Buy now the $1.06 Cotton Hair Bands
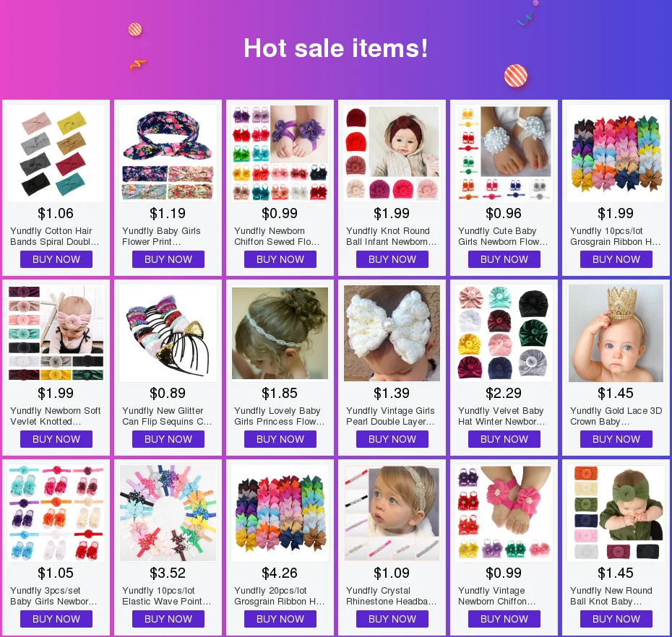 [x=56, y=259]
